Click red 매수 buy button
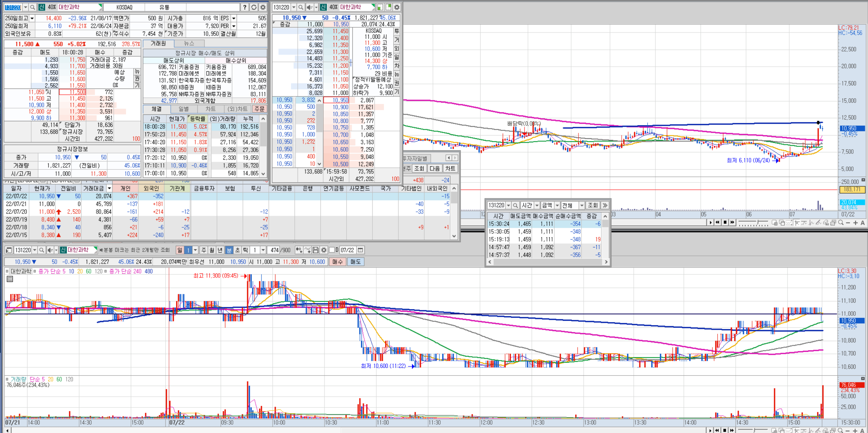868x433 pixels. 338,262
